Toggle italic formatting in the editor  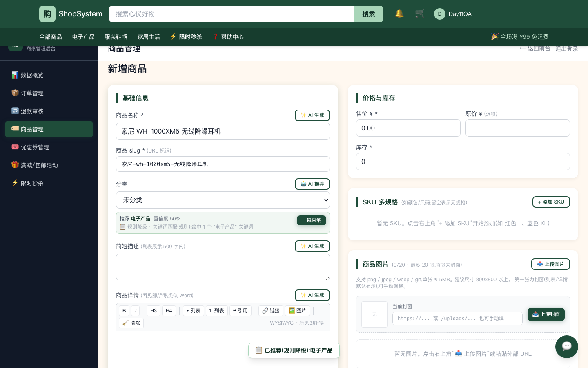point(136,311)
